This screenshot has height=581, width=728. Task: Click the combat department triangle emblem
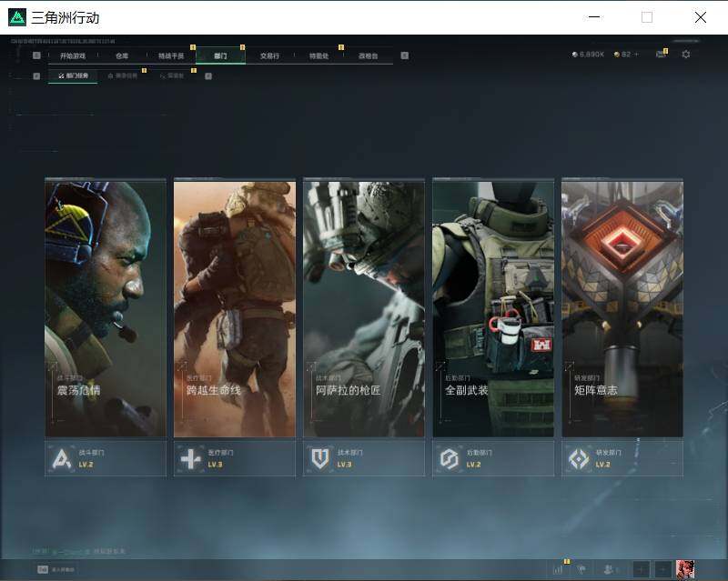(62, 459)
